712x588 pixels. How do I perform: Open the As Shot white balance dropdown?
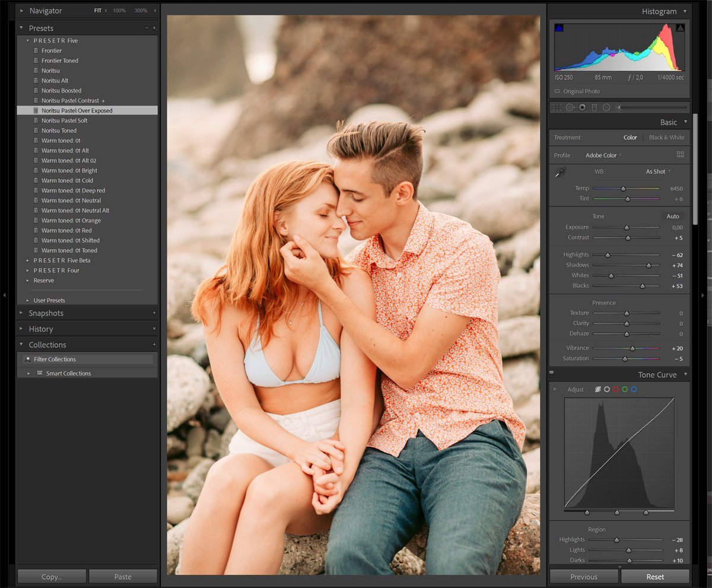(659, 171)
